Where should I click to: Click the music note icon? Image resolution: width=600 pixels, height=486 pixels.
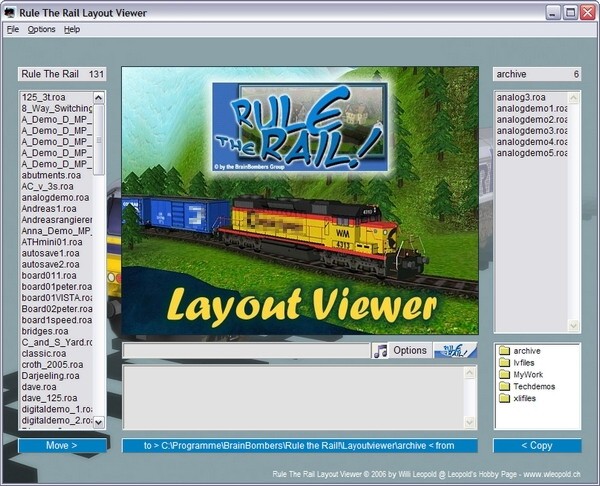381,351
